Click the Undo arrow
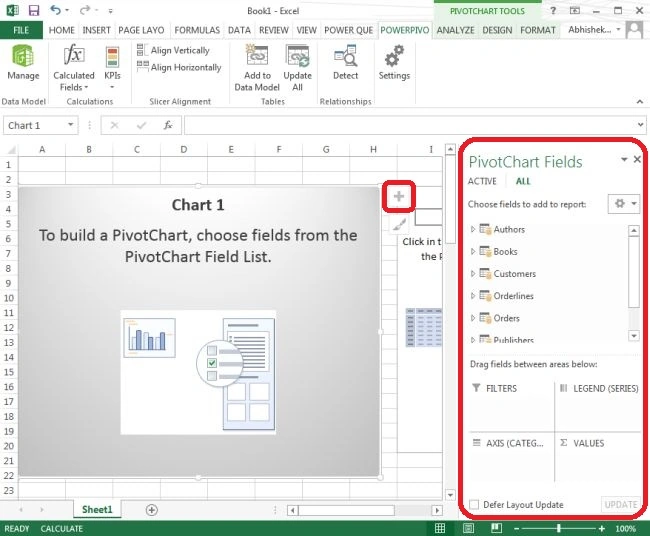Image resolution: width=650 pixels, height=536 pixels. point(55,10)
